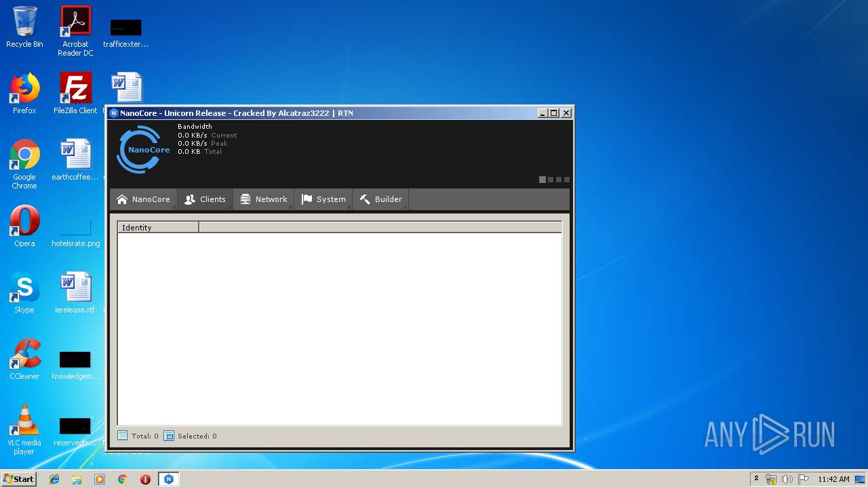
Task: Select the Firefox desktop shortcut
Action: coord(24,94)
